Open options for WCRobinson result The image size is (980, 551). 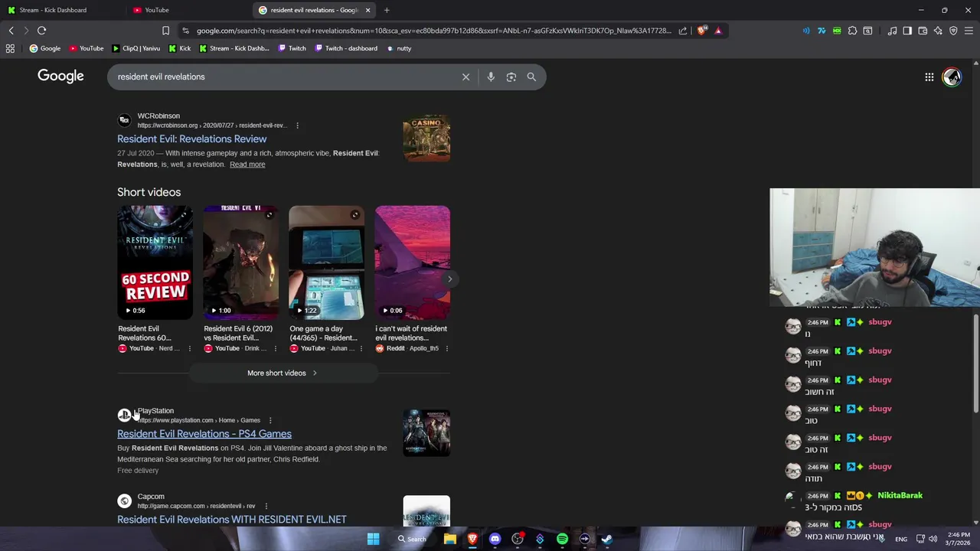coord(297,126)
